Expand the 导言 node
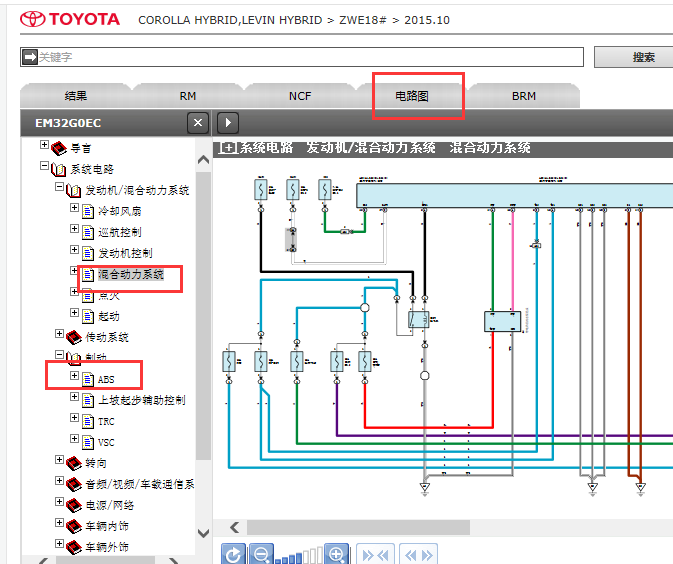The height and width of the screenshot is (564, 673). click(x=44, y=145)
